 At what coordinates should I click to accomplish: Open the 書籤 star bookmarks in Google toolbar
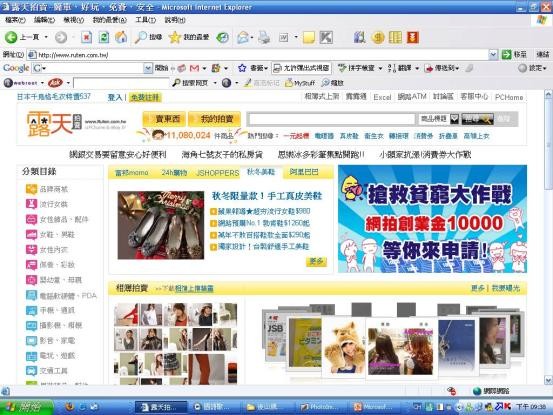coord(253,68)
